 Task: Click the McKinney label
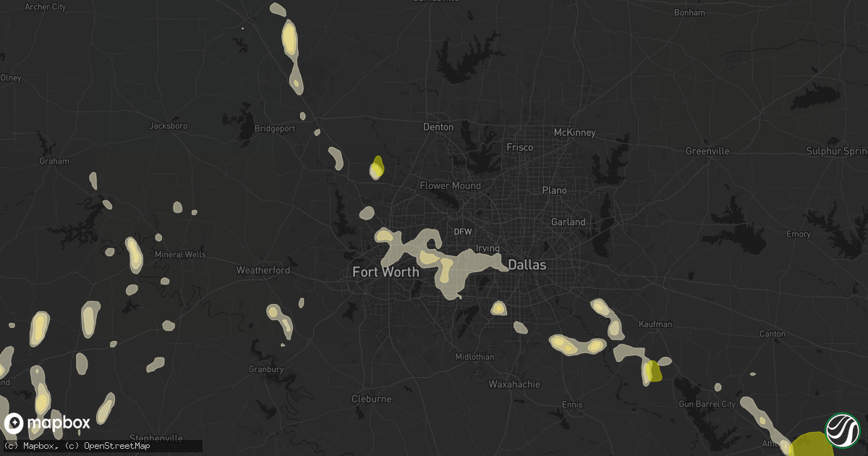click(574, 132)
